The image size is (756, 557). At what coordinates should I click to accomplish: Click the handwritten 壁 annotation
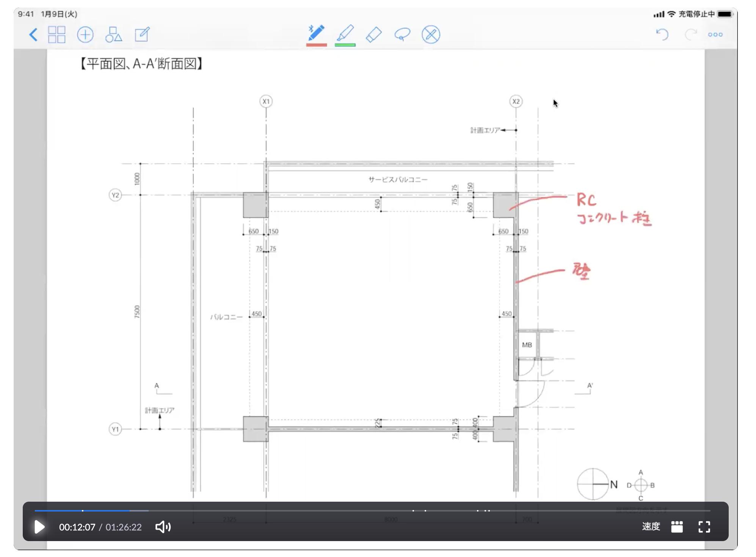pos(581,271)
